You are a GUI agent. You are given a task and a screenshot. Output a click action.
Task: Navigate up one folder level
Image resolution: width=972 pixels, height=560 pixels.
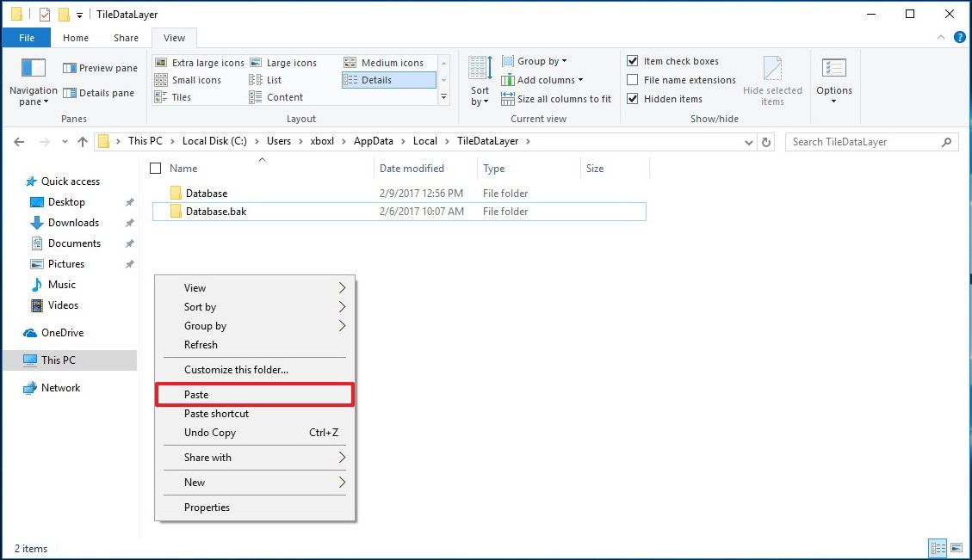(81, 140)
